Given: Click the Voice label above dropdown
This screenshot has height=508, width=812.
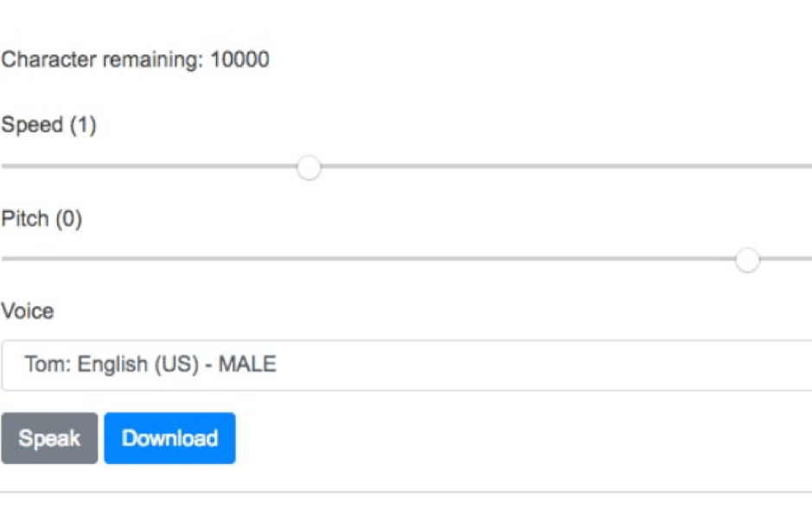Looking at the screenshot, I should click(x=28, y=311).
